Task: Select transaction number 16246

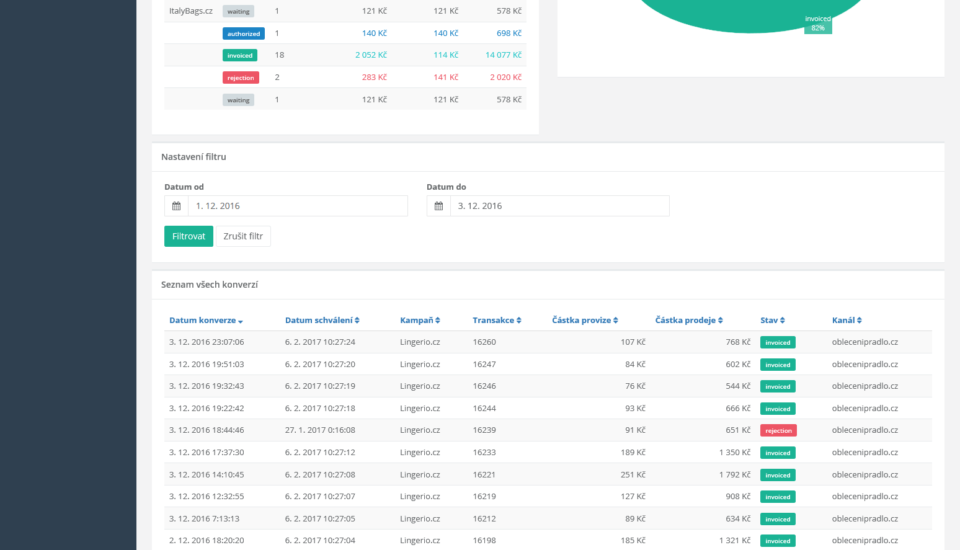Action: coord(484,386)
